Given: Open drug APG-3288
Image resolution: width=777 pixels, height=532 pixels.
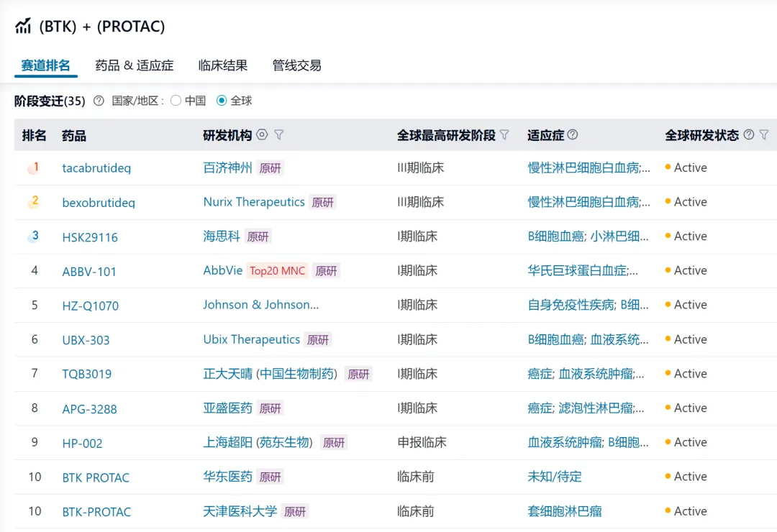Looking at the screenshot, I should point(90,408).
